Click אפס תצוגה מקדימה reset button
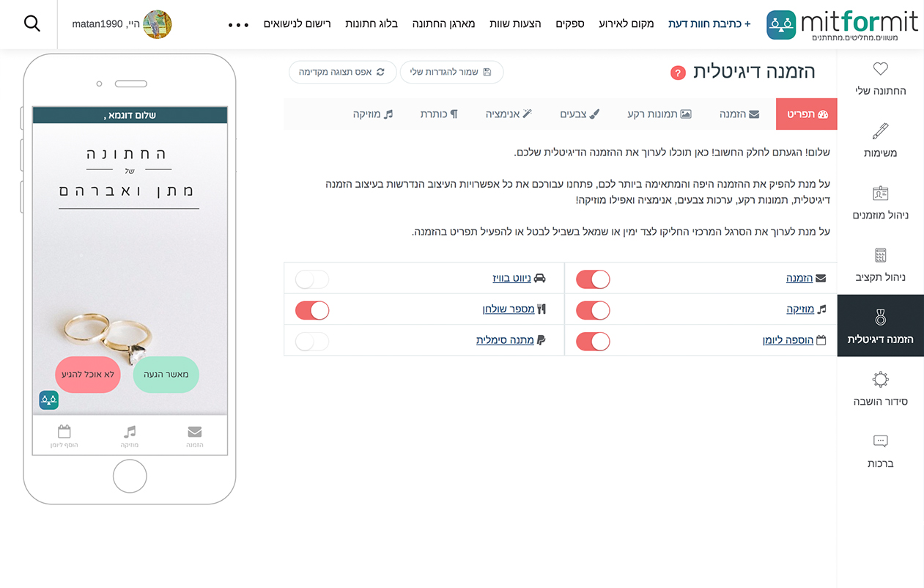 342,72
